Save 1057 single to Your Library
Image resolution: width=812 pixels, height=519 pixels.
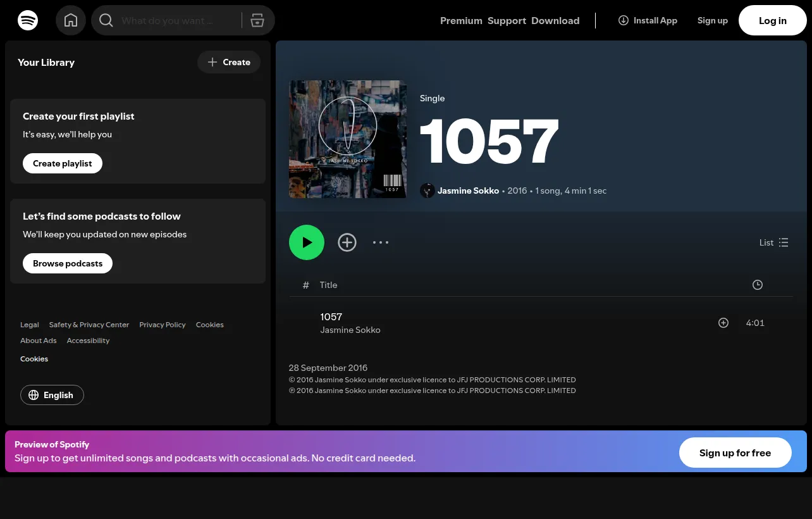[x=347, y=242]
